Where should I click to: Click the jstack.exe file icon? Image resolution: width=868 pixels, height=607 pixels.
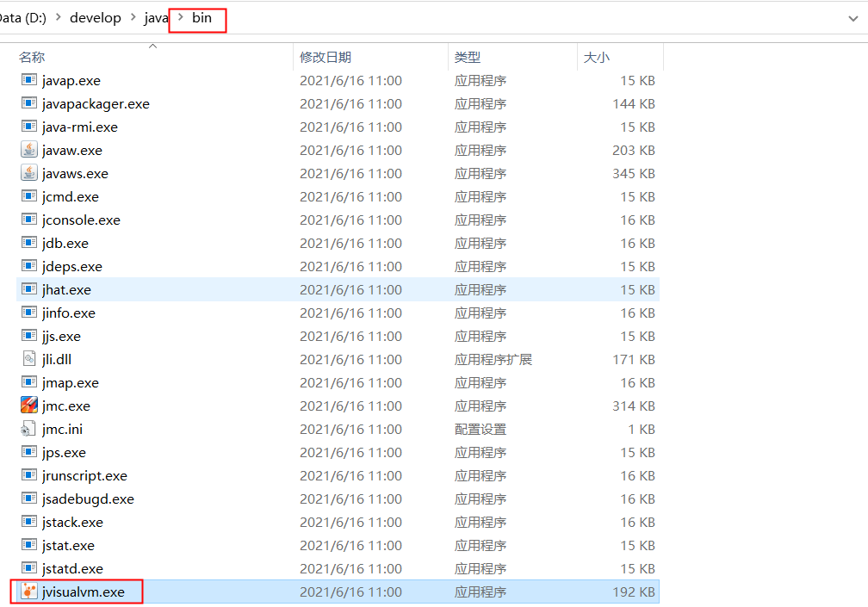[28, 521]
